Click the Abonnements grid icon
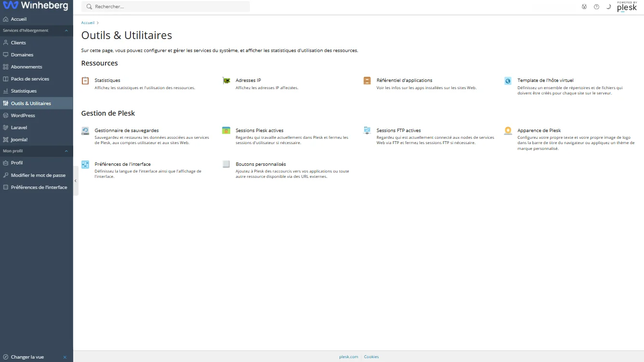The image size is (644, 362). (6, 67)
